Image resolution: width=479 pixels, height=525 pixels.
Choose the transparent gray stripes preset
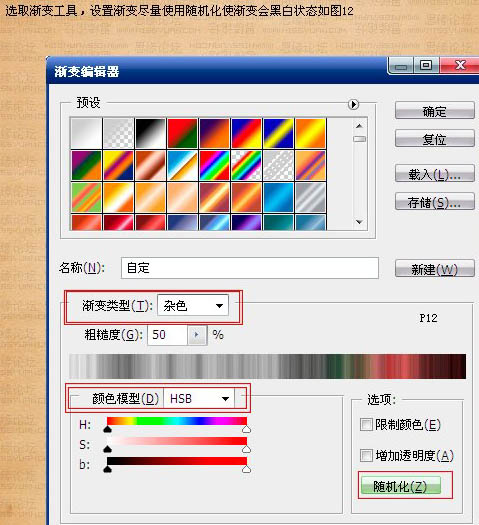click(278, 165)
